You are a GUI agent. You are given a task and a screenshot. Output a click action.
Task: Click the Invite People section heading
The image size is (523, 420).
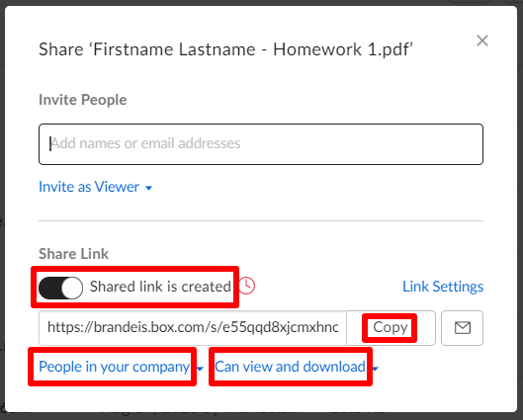(83, 100)
